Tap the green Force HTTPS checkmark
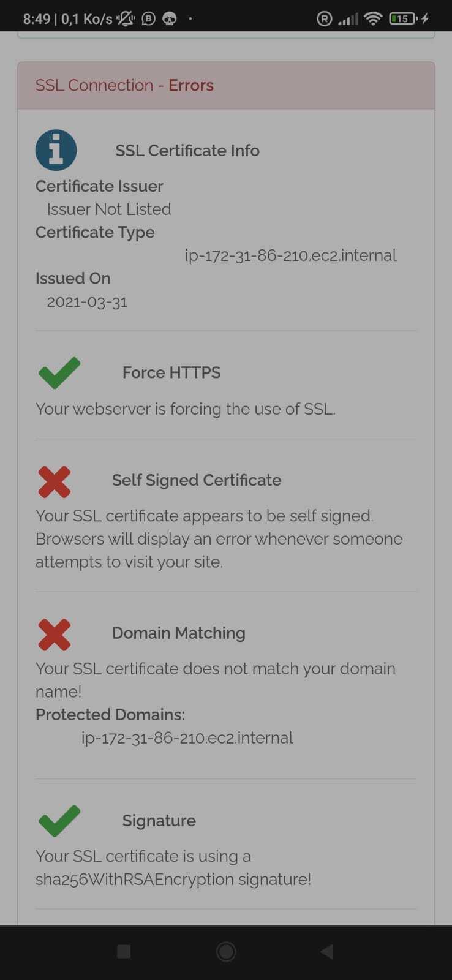452x980 pixels. [59, 372]
